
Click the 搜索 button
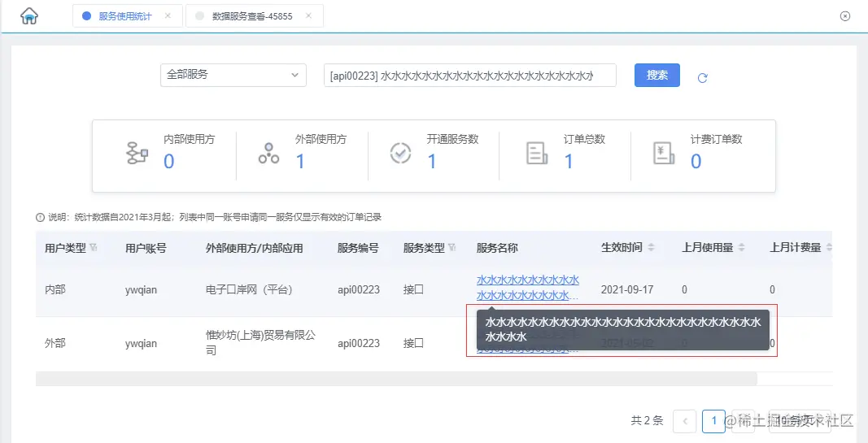[656, 75]
